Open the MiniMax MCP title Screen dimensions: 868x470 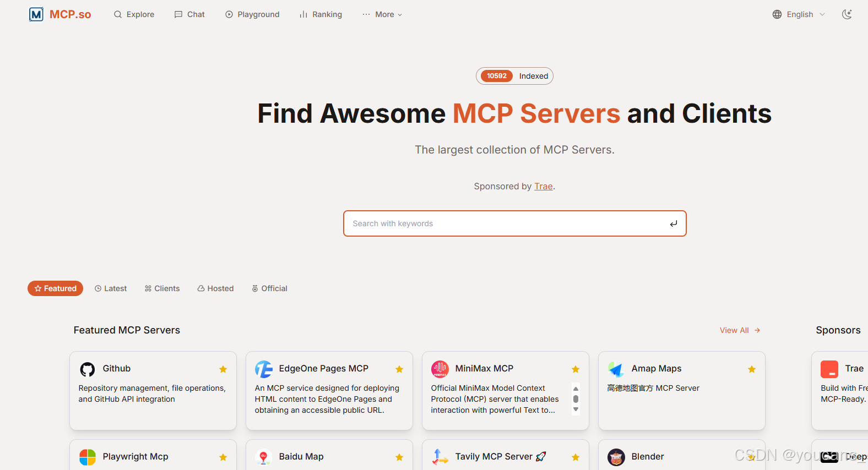point(484,369)
